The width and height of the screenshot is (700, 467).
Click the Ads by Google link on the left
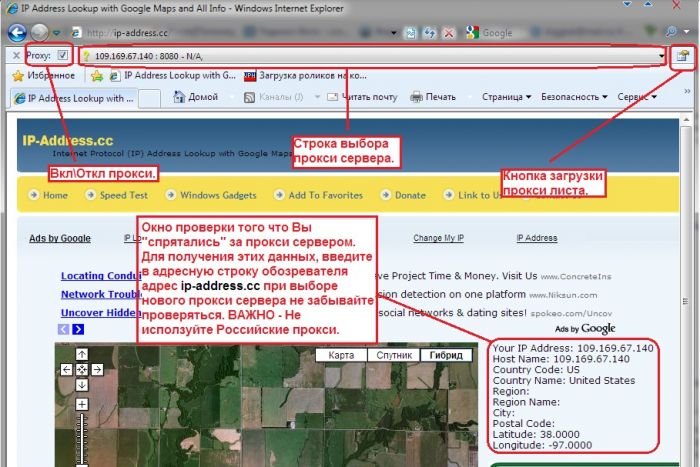[x=60, y=238]
